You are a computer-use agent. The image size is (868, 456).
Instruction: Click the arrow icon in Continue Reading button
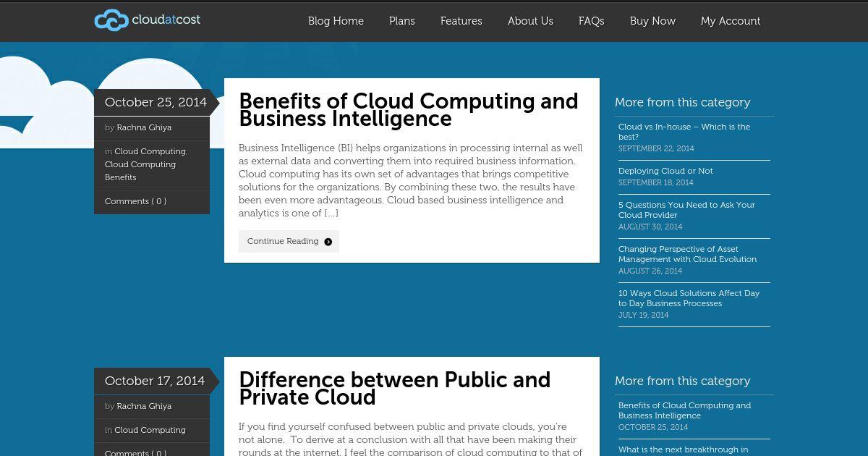[x=328, y=242]
